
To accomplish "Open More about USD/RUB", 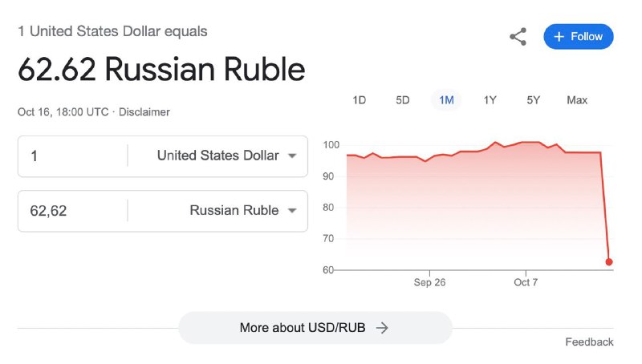I will [x=315, y=328].
